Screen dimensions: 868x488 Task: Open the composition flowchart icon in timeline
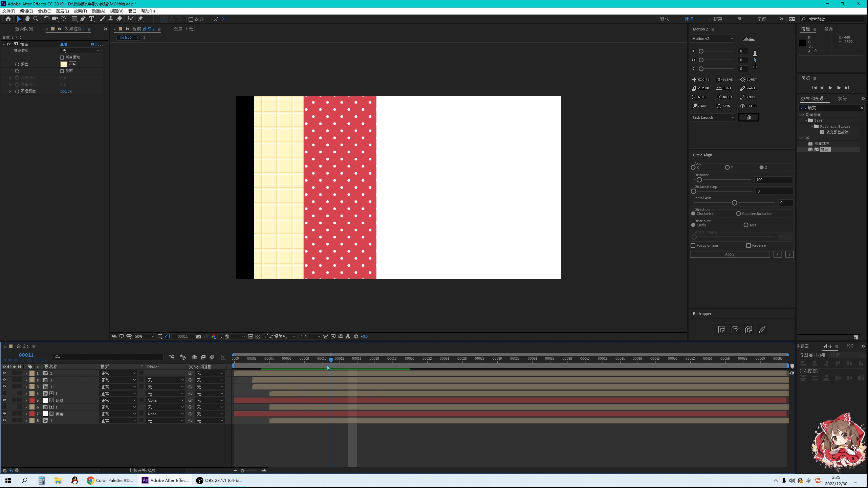[172, 357]
